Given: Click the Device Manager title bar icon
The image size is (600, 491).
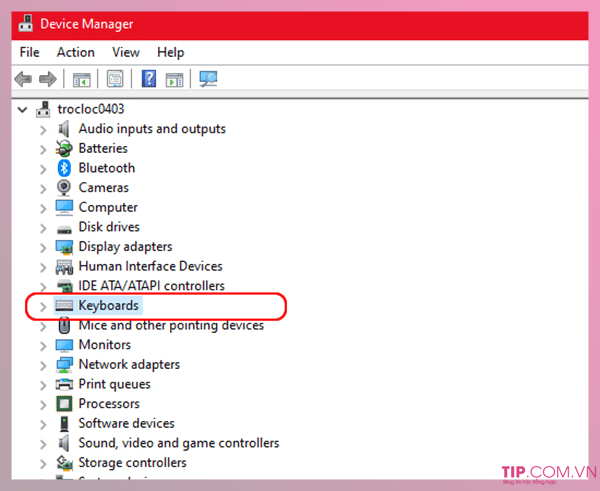Looking at the screenshot, I should pyautogui.click(x=26, y=23).
